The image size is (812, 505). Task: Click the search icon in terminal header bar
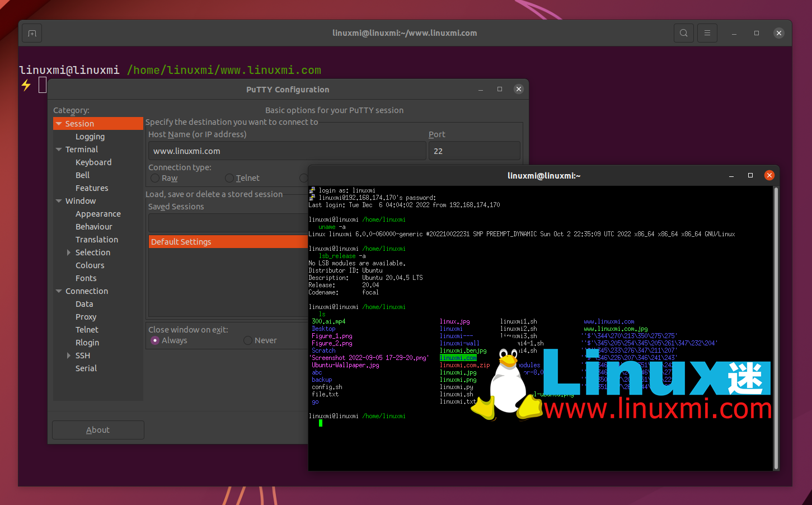683,33
